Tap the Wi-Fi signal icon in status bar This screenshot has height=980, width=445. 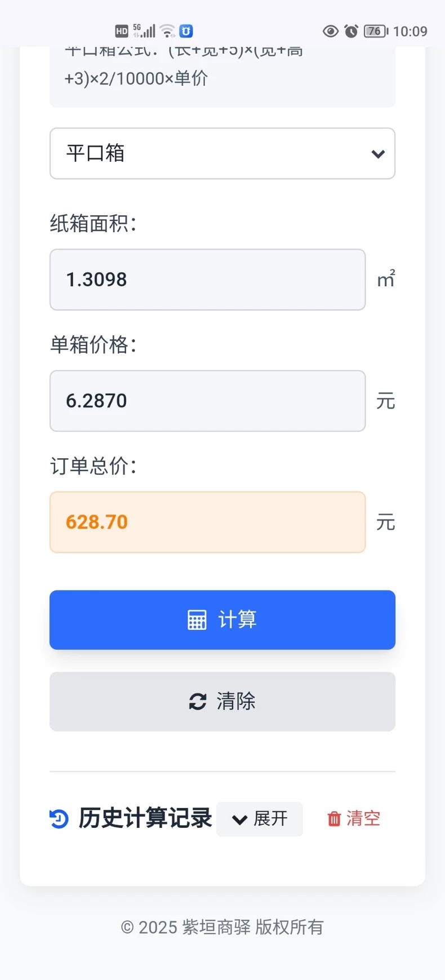[167, 31]
